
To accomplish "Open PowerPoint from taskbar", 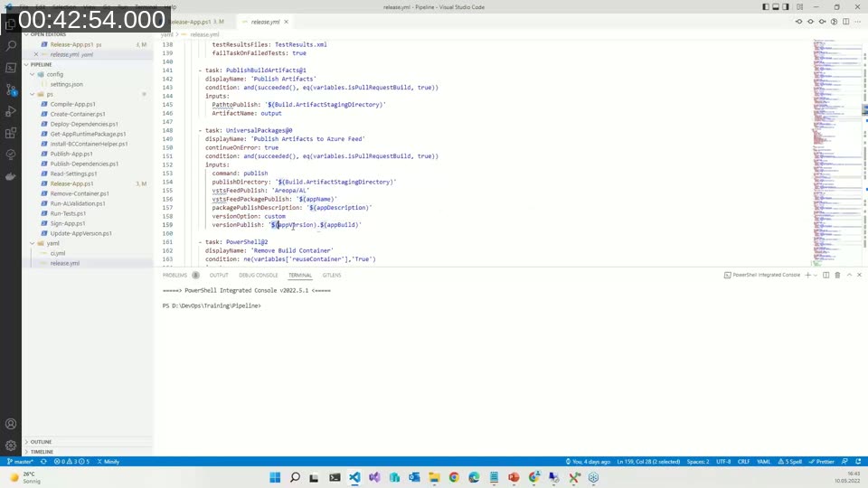I will [514, 477].
